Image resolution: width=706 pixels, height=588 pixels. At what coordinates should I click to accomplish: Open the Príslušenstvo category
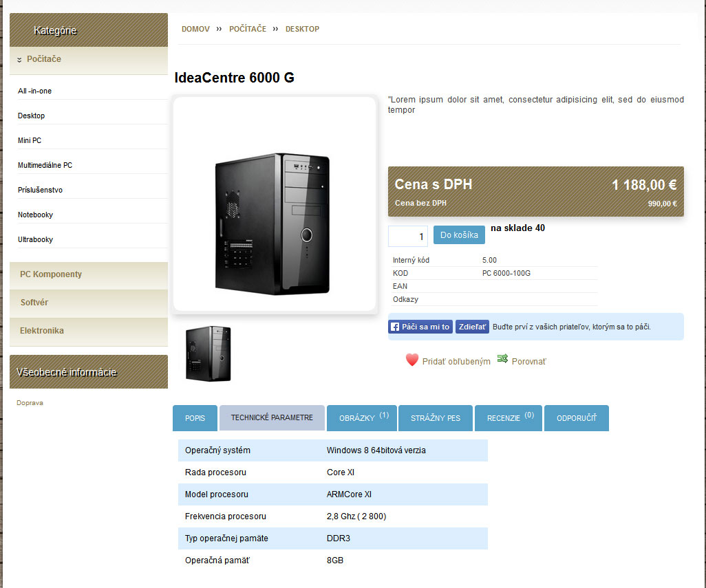pos(40,190)
